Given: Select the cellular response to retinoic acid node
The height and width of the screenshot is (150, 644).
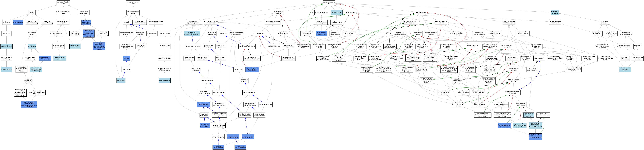Looking at the screenshot, I should coord(625,69).
